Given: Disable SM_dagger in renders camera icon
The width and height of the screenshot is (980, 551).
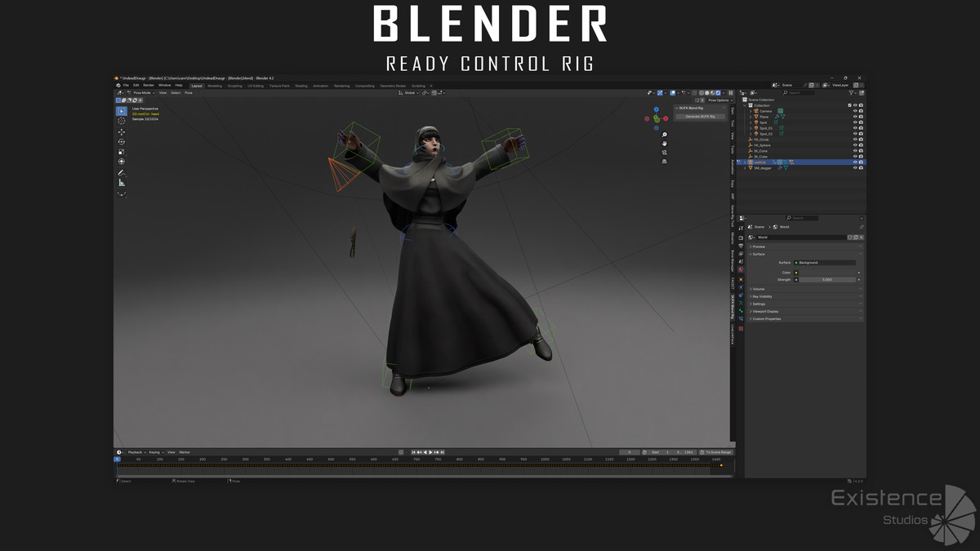Looking at the screenshot, I should click(x=861, y=167).
